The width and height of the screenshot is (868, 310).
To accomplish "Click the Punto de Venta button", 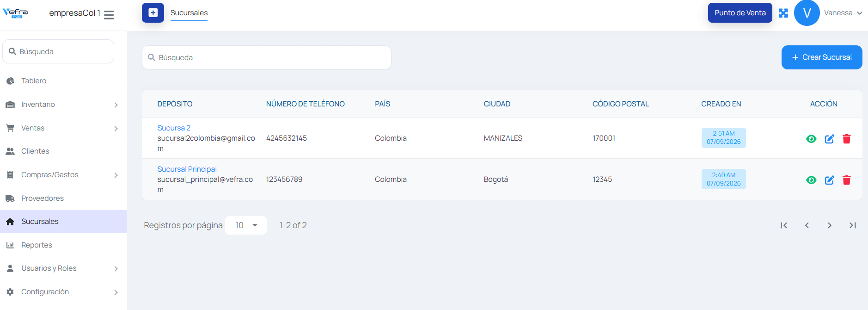I will (x=740, y=13).
